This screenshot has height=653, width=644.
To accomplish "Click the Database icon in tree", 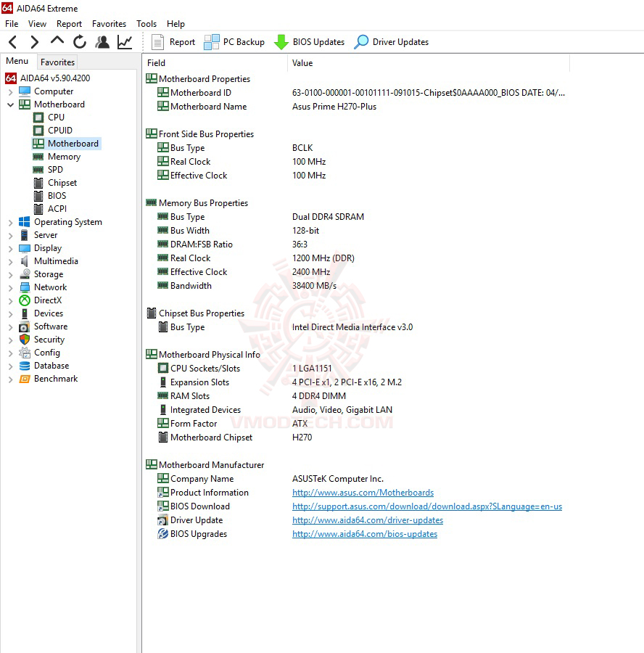I will (25, 366).
